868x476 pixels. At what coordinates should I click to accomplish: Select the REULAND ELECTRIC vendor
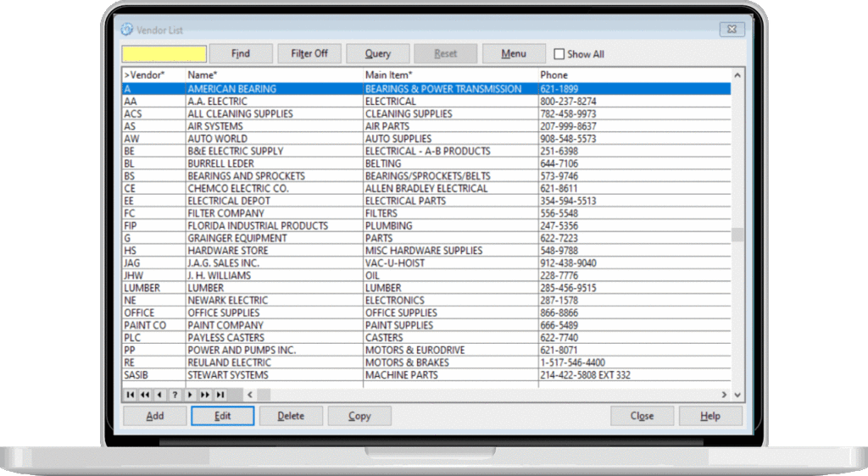point(426,363)
